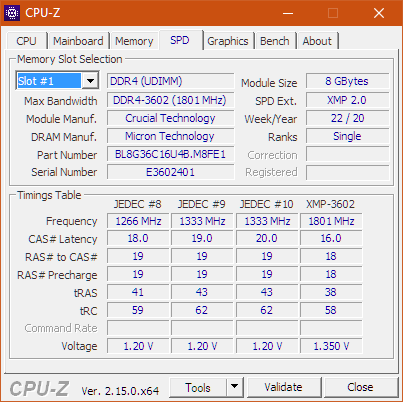Click the JEDEC #10 column header
Viewport: 403px width, 402px height.
tap(267, 204)
